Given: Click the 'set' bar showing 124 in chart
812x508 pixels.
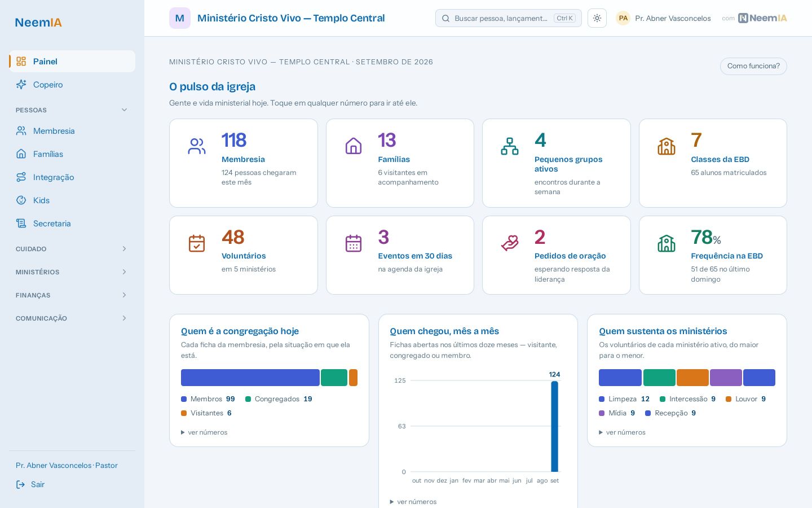Looking at the screenshot, I should click(x=555, y=426).
